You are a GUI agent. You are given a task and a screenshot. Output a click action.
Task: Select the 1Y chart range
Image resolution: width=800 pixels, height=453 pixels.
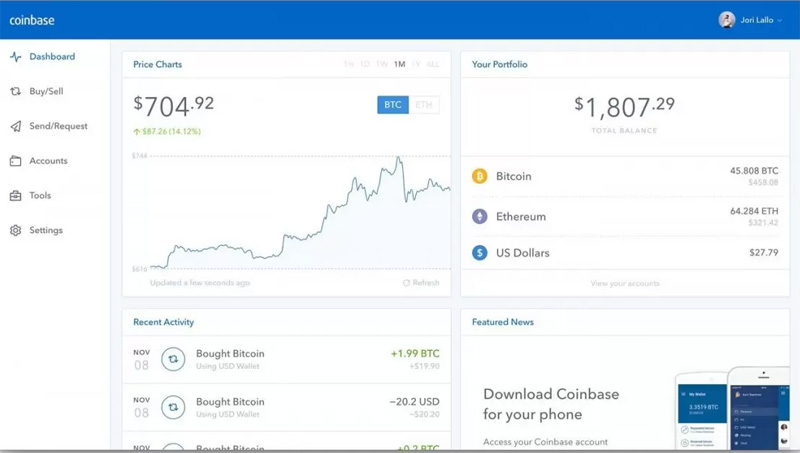[416, 64]
